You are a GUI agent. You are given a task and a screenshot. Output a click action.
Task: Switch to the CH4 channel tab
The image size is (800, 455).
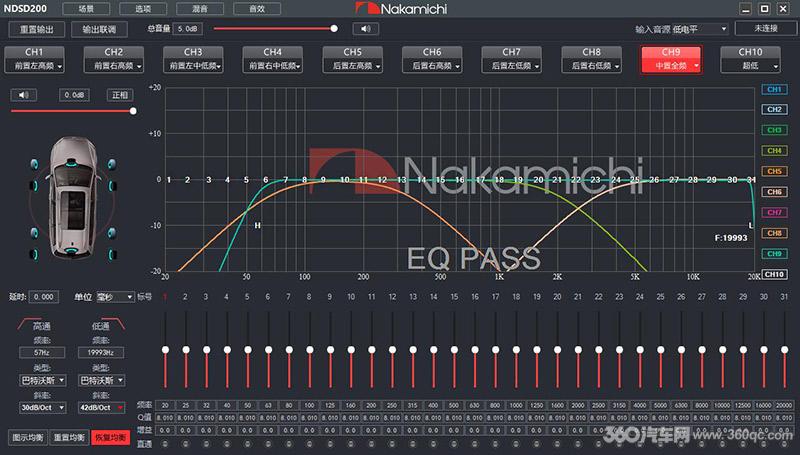pyautogui.click(x=272, y=52)
